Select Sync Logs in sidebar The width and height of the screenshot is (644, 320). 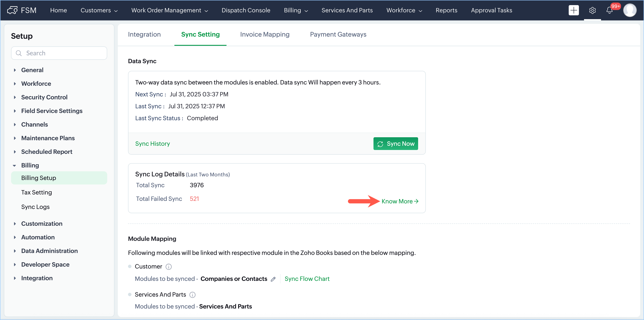point(36,207)
